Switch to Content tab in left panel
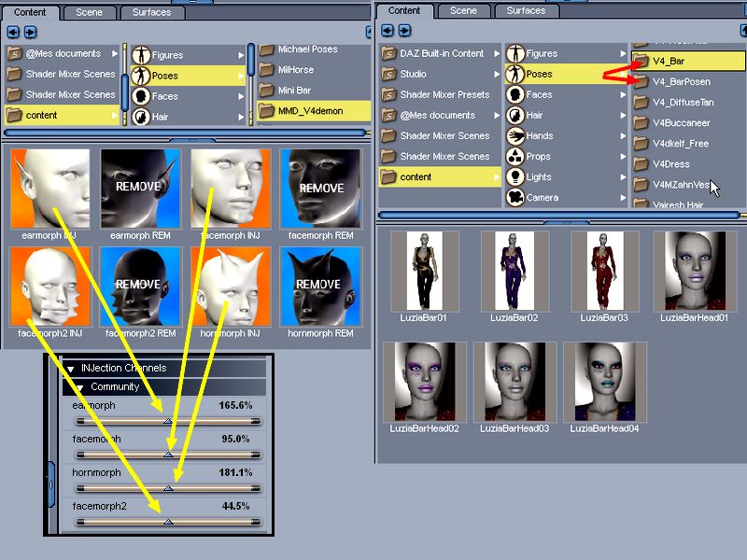 (x=30, y=12)
